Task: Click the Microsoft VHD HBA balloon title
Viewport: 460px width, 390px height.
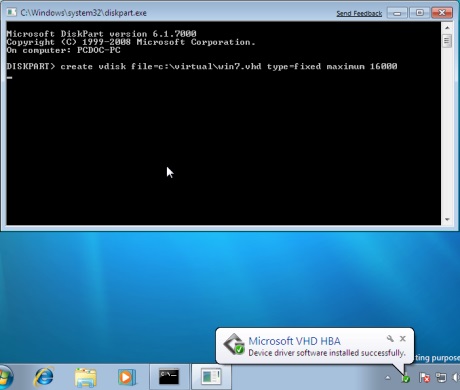Action: coord(294,341)
